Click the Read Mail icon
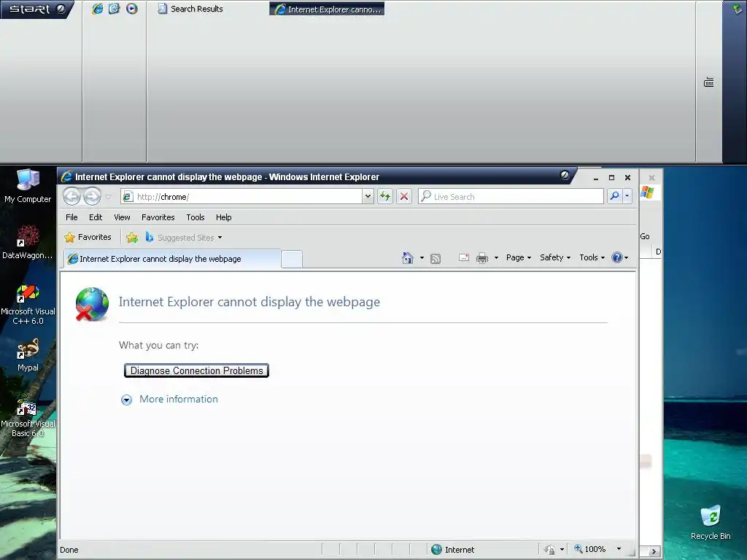Screen dimensions: 747x560 (463, 257)
